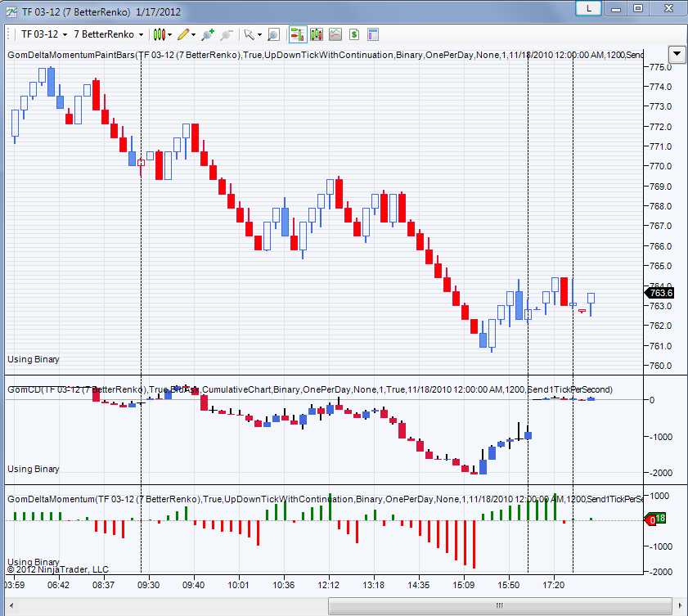Toggle the Chart Trader panel icon
The height and width of the screenshot is (616, 688).
tap(298, 34)
